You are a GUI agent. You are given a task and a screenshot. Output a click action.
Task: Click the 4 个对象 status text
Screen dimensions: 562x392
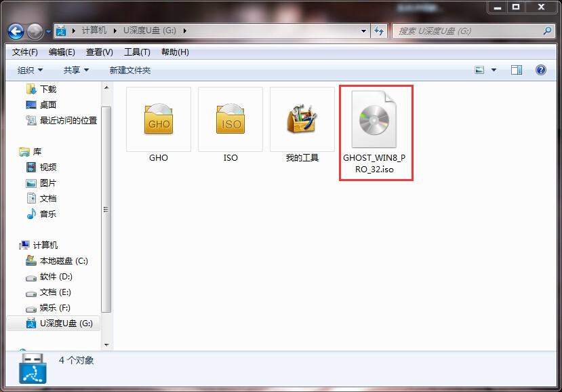(77, 360)
